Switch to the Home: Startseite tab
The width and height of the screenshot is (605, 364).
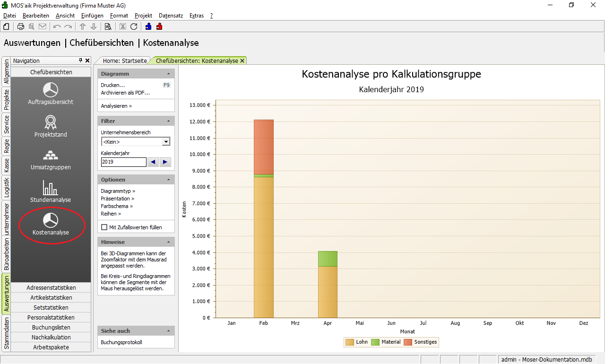pyautogui.click(x=125, y=61)
